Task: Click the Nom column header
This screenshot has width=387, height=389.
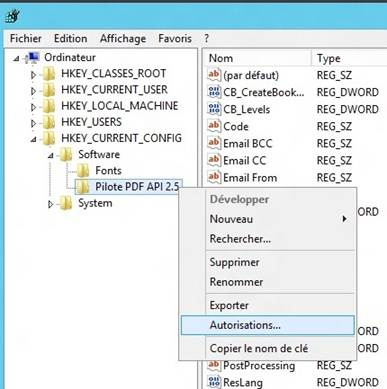Action: point(258,58)
